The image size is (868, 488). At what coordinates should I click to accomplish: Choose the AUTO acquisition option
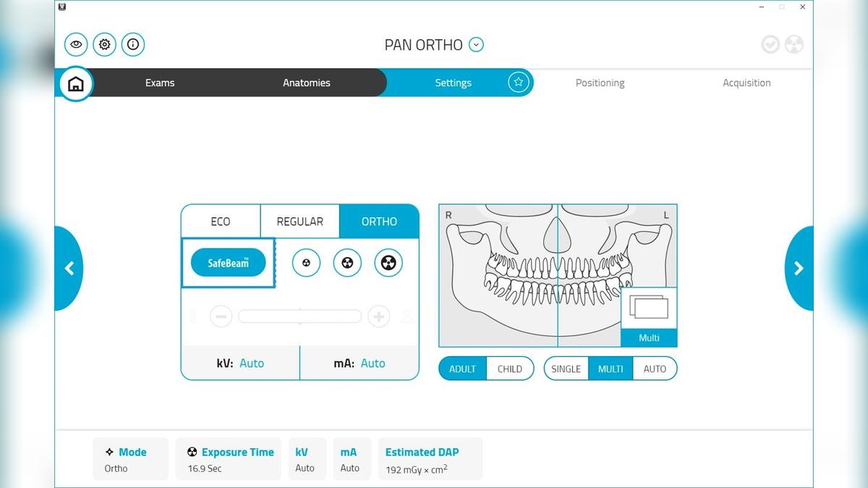click(x=655, y=369)
